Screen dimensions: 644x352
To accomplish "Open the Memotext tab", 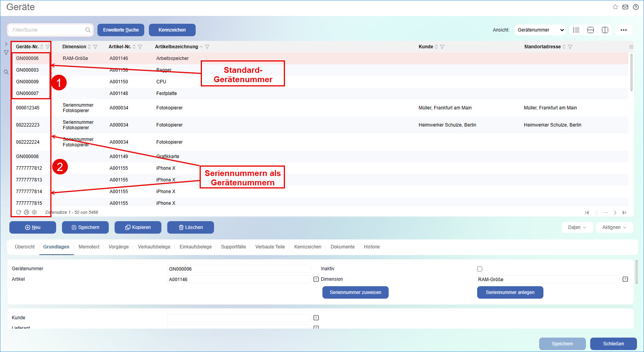I will pyautogui.click(x=89, y=247).
